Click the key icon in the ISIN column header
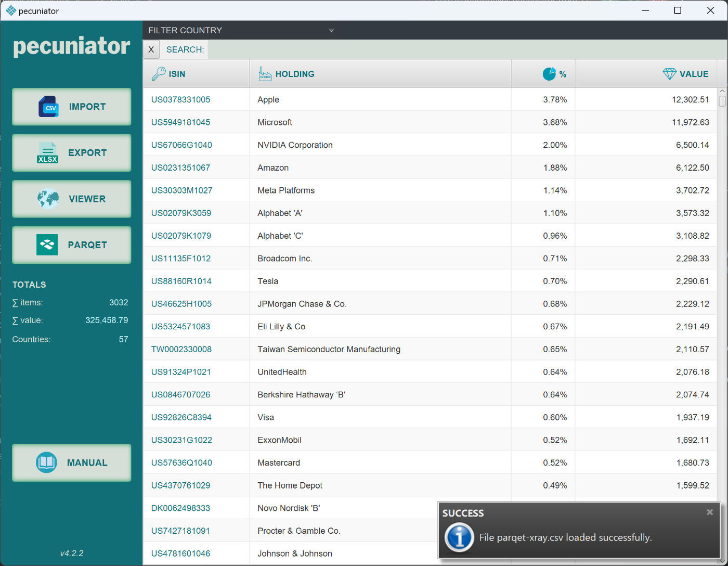 point(160,73)
